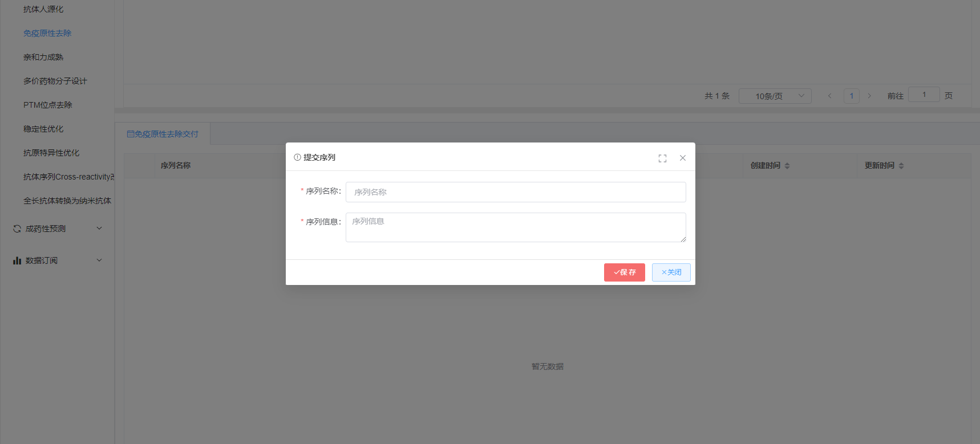Screen dimensions: 980x444
Task: Switch to the 免疫原性去除交付 tab
Action: (x=163, y=134)
